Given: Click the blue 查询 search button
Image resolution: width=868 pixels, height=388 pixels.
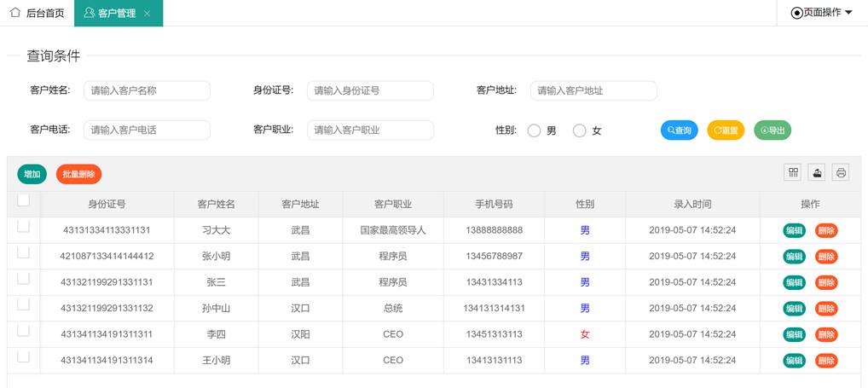Looking at the screenshot, I should coord(680,130).
